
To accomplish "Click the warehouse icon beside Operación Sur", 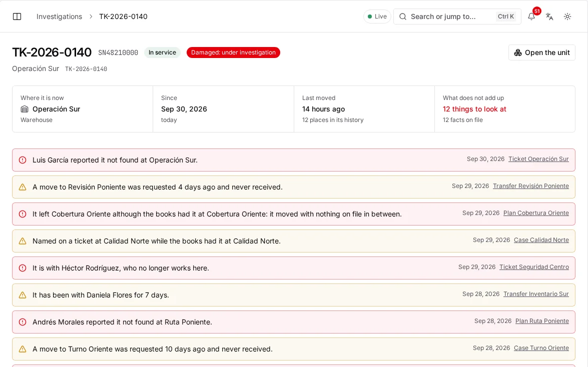I will (x=25, y=109).
